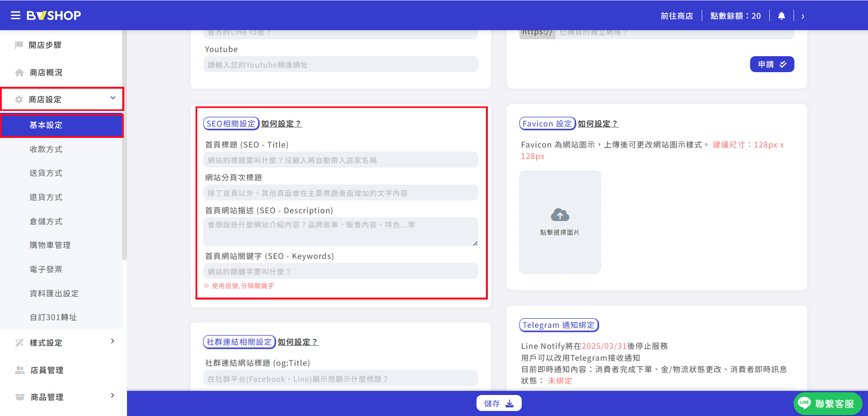Click the 店員管理 people icon
Image resolution: width=868 pixels, height=416 pixels.
(x=20, y=370)
